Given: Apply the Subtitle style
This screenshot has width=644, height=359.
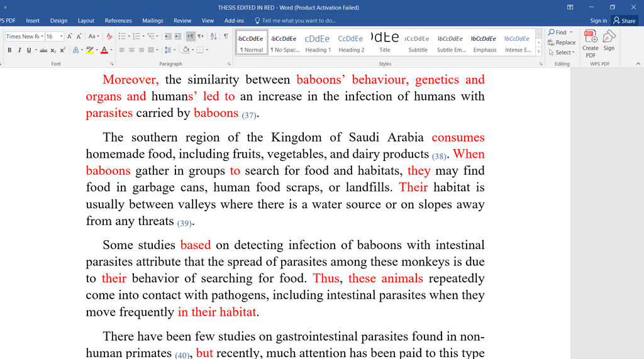Looking at the screenshot, I should click(418, 42).
